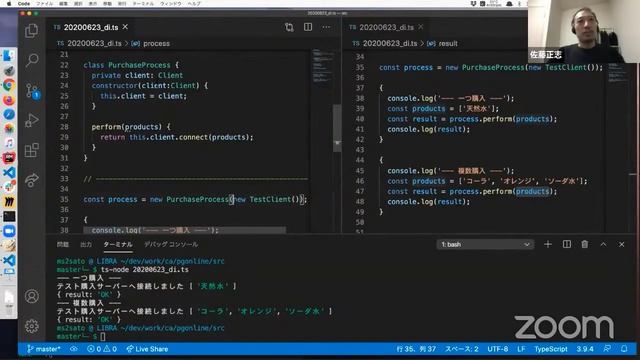Open the Accounts menu in activity bar
The image size is (640, 360).
31,296
